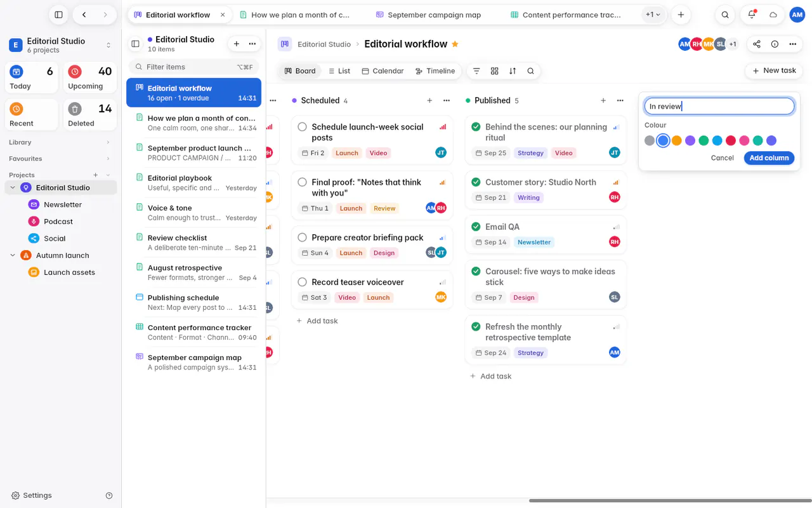
Task: Check off 'Record teaser voiceover'
Action: tap(302, 282)
